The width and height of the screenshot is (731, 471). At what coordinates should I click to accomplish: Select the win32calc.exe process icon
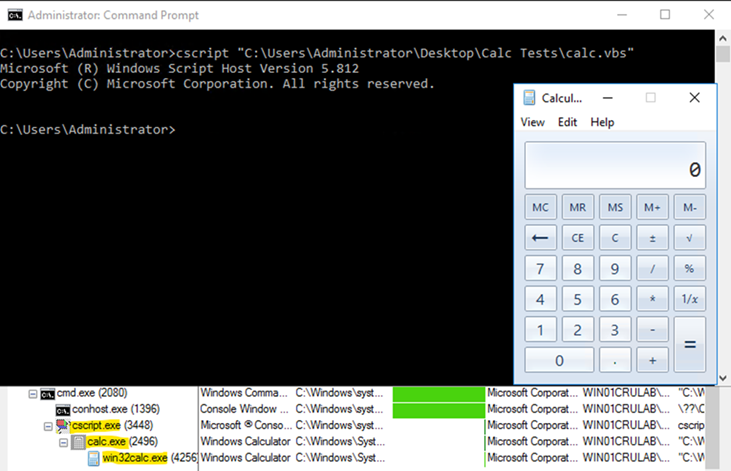[x=94, y=458]
